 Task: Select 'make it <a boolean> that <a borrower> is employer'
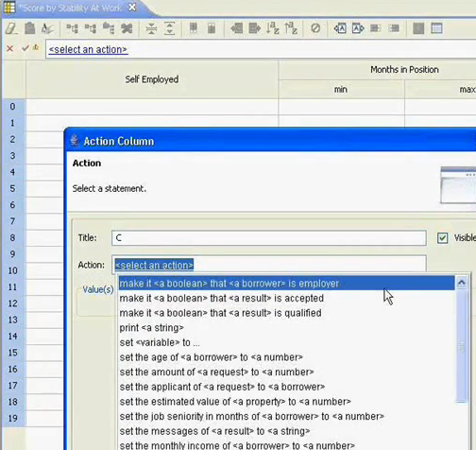pyautogui.click(x=286, y=284)
